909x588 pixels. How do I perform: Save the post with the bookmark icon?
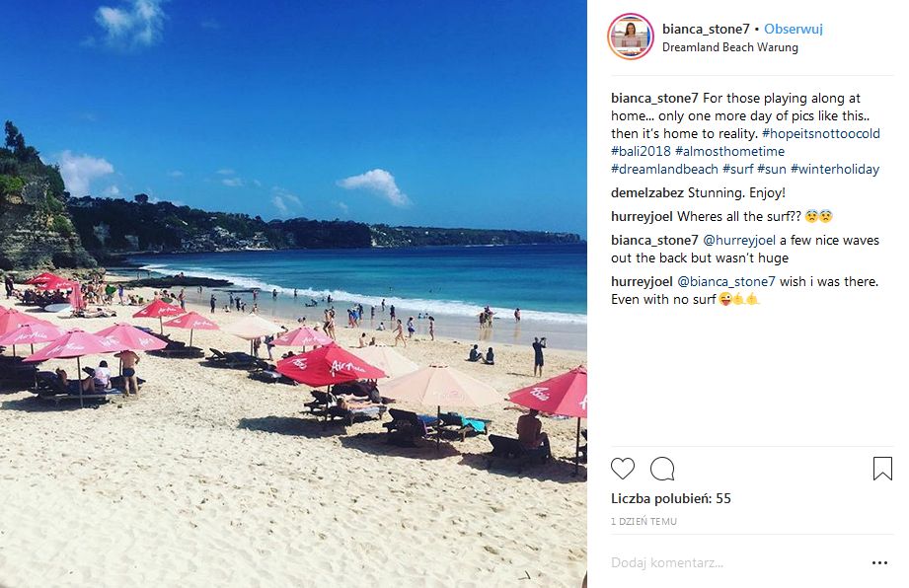coord(882,468)
